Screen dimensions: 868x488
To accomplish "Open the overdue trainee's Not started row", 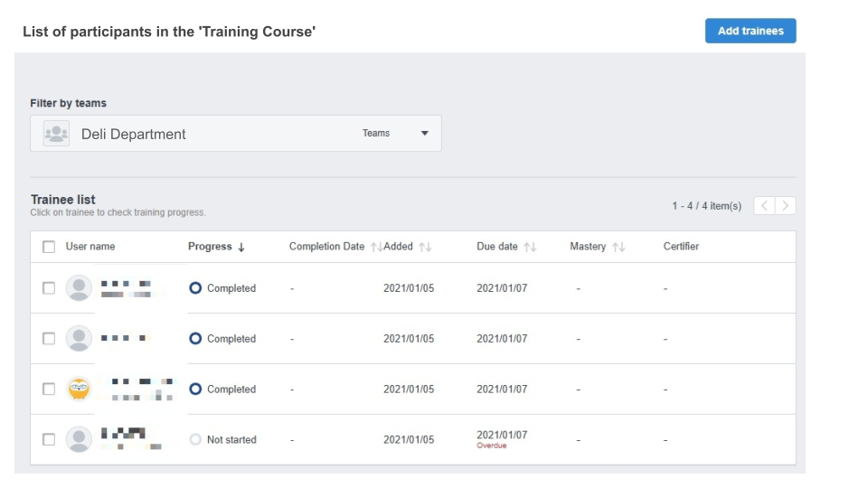I will [x=231, y=440].
